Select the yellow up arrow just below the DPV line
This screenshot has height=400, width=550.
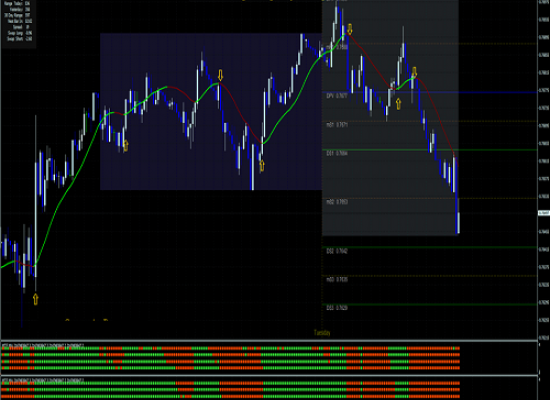[398, 104]
